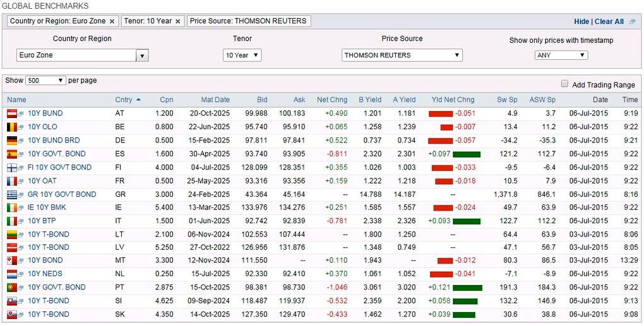
Task: Click the Austria flag icon beside 10Y BUND
Action: (11, 114)
